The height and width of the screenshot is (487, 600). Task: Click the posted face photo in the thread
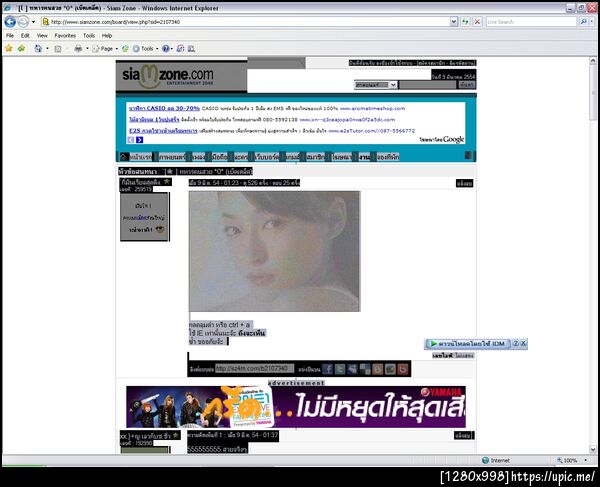[274, 251]
